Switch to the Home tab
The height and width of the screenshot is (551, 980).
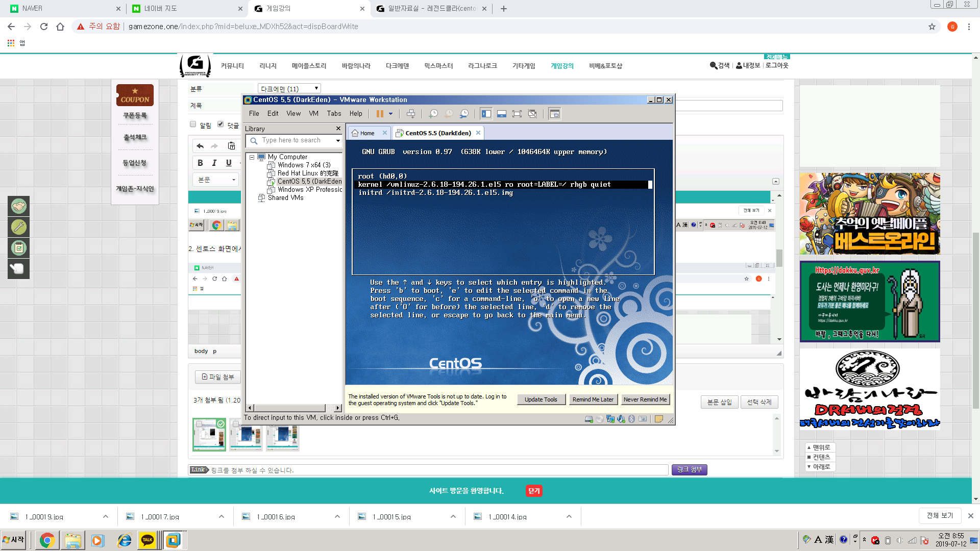[x=367, y=133]
